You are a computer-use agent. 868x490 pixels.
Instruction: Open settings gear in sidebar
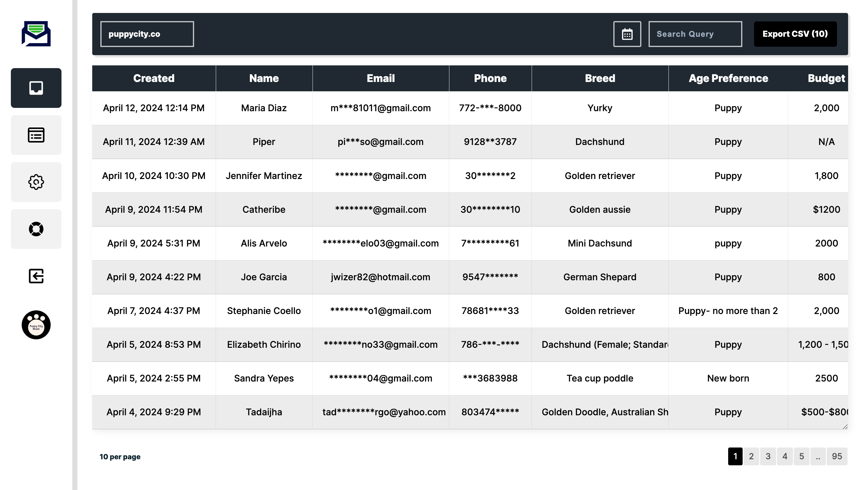[x=36, y=182]
